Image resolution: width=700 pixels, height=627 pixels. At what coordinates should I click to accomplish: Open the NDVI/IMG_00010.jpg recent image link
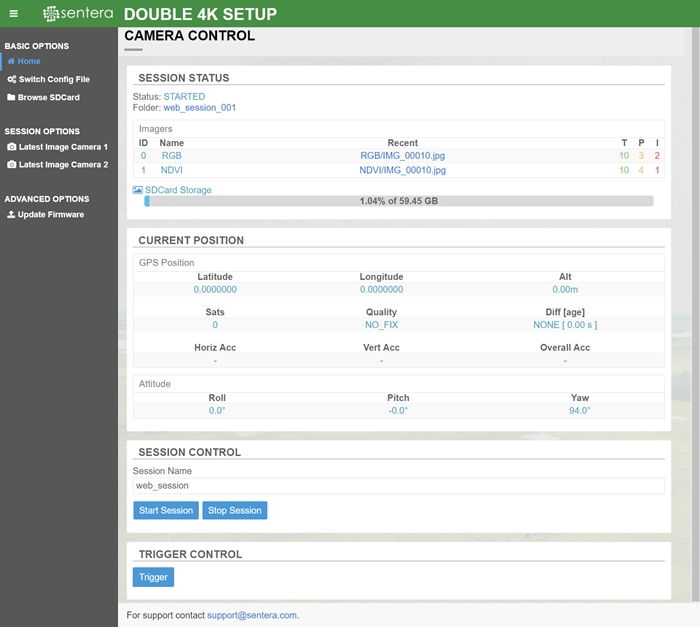coord(403,171)
